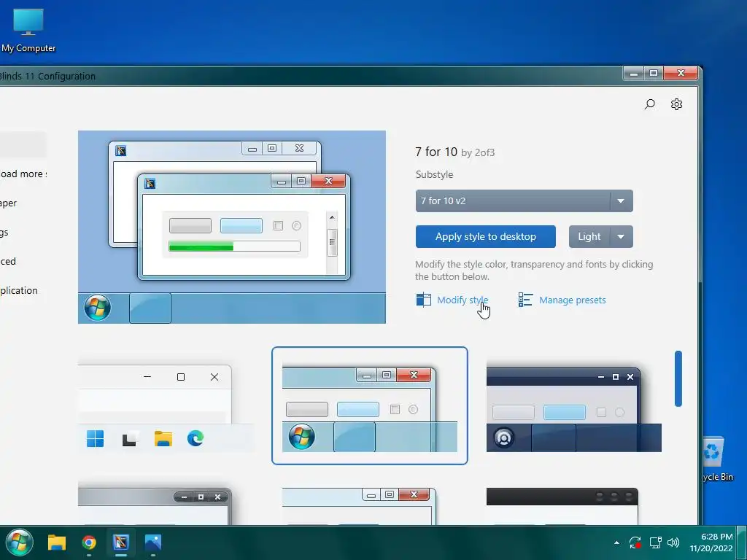Click the Show desktop button at taskbar edge
Image resolution: width=747 pixels, height=560 pixels.
pos(742,542)
